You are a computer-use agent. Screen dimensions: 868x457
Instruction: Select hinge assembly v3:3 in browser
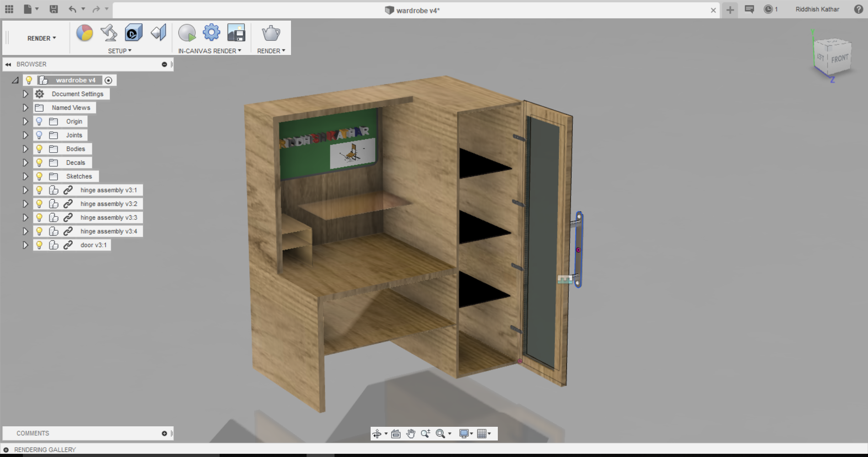tap(109, 218)
